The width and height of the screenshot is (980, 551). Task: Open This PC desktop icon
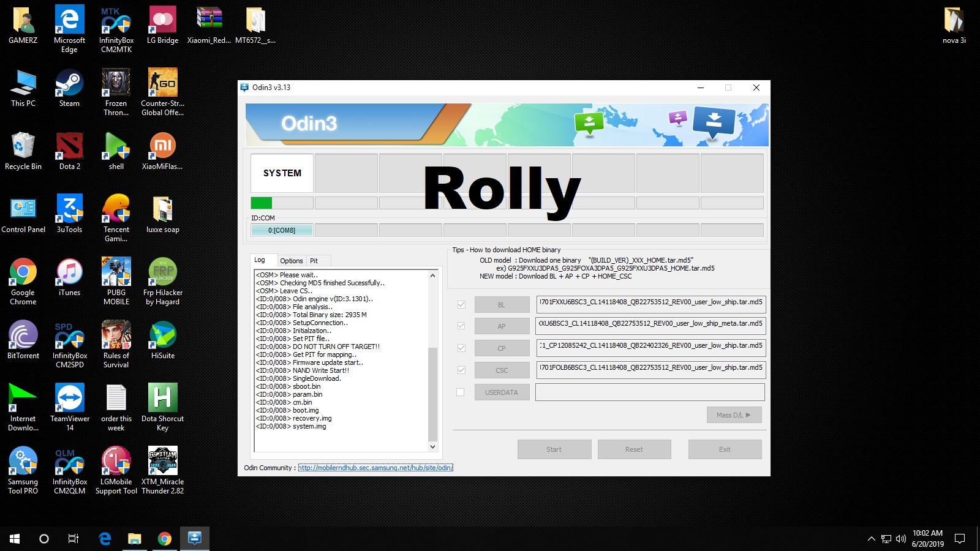pos(23,88)
